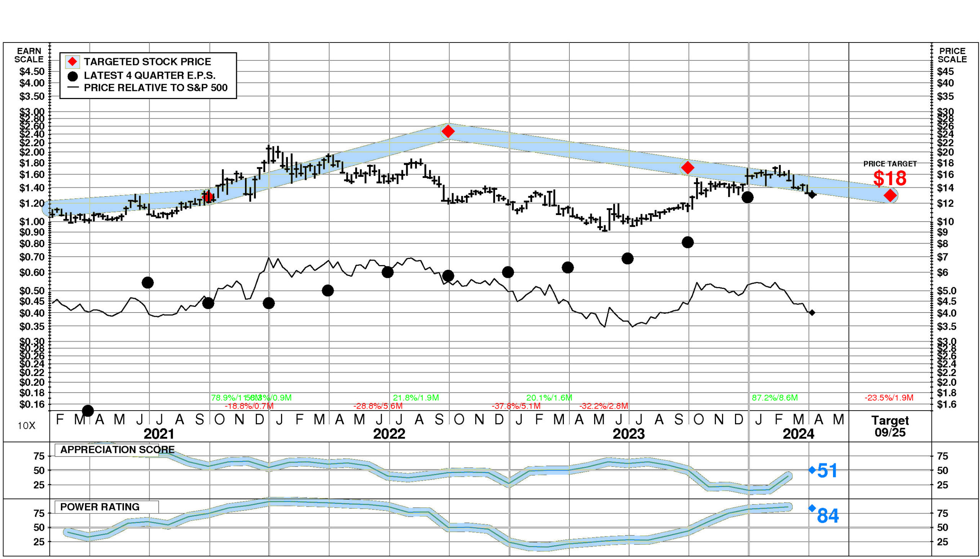Click the -23.5%/1.9M red annotation
Image resolution: width=980 pixels, height=559 pixels.
point(889,398)
